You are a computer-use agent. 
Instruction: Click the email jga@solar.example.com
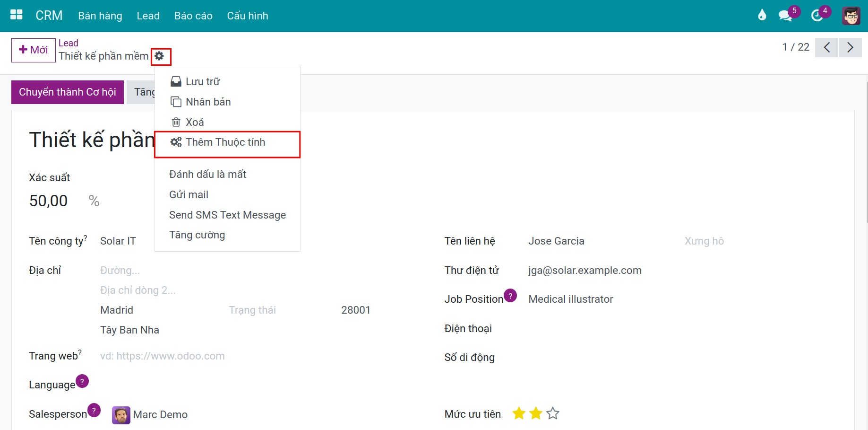[x=585, y=271]
